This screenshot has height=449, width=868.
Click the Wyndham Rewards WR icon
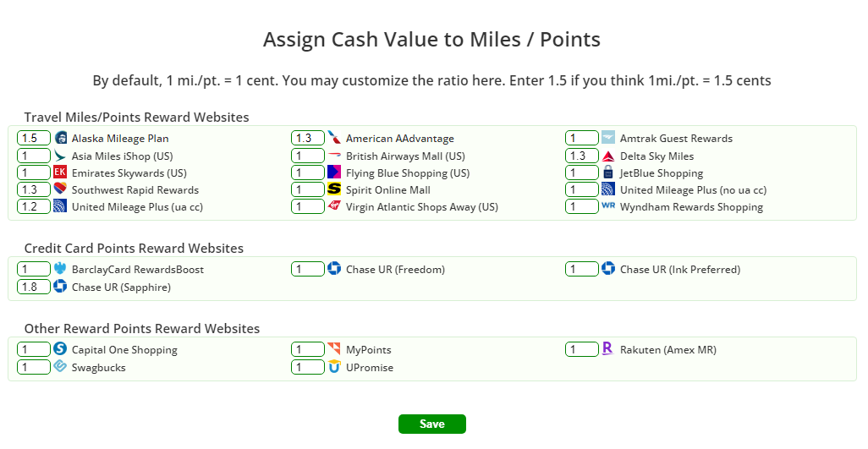click(x=608, y=206)
